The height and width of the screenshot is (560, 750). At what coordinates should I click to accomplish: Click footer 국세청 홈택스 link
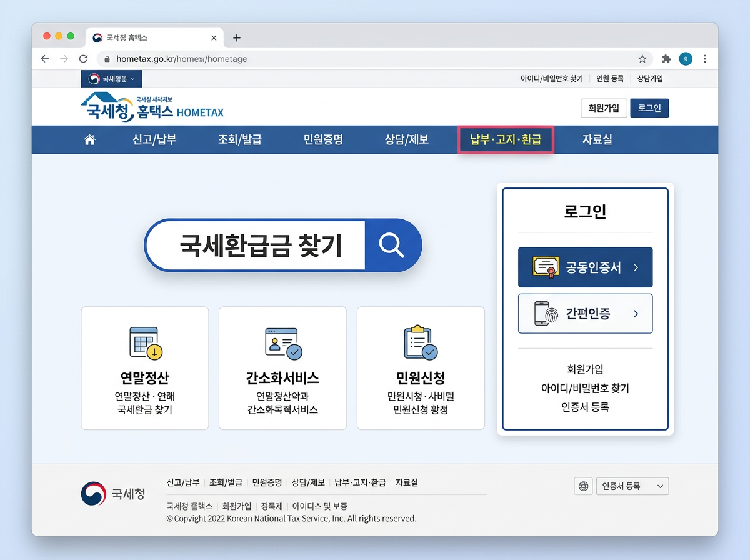pyautogui.click(x=190, y=506)
